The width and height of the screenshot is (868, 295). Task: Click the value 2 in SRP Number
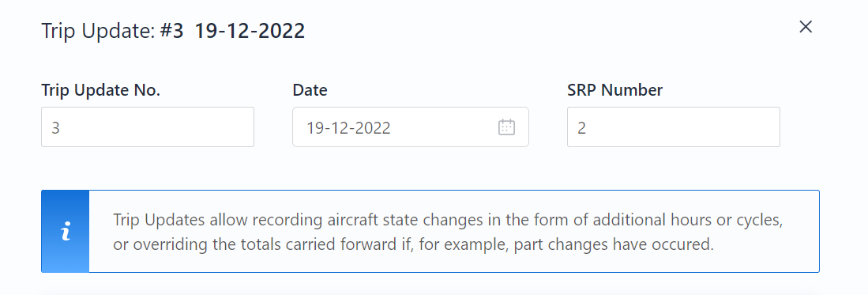point(581,128)
